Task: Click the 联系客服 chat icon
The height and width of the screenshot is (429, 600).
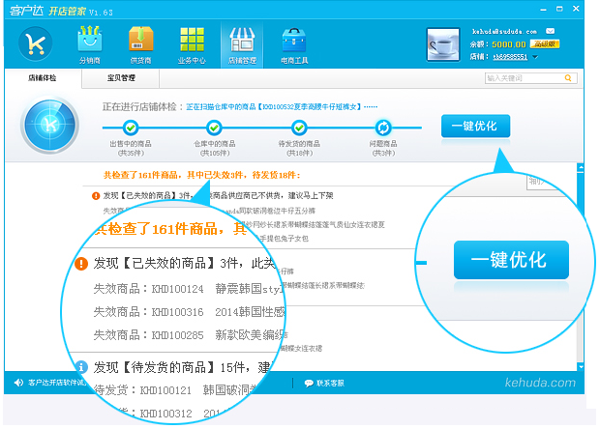Action: [308, 383]
